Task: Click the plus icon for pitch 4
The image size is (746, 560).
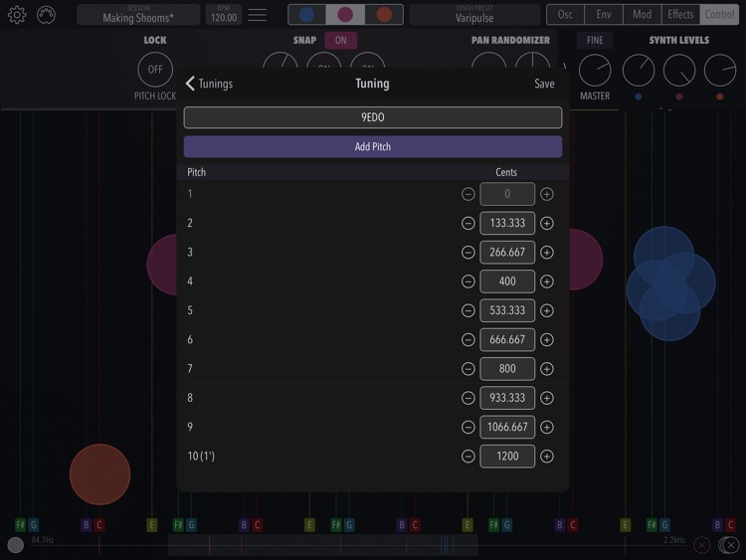Action: 547,281
